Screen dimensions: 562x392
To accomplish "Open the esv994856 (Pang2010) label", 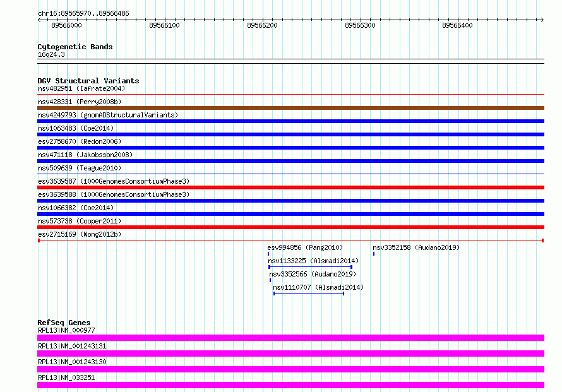I will (305, 247).
